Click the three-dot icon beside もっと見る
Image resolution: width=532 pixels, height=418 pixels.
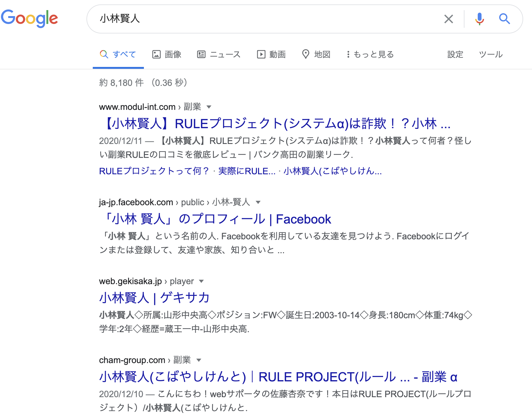[x=348, y=54]
